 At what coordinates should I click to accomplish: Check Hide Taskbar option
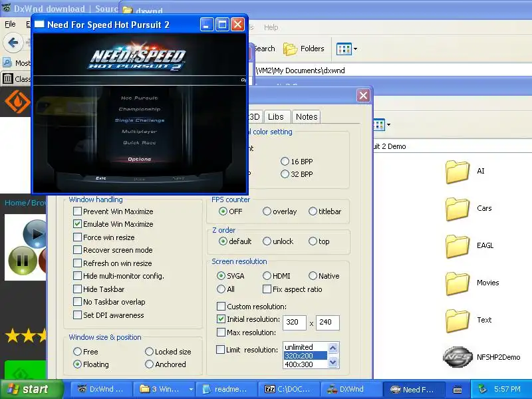(x=77, y=289)
